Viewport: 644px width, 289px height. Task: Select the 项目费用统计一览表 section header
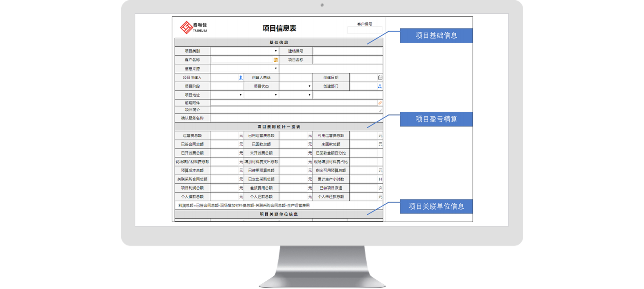pos(279,127)
